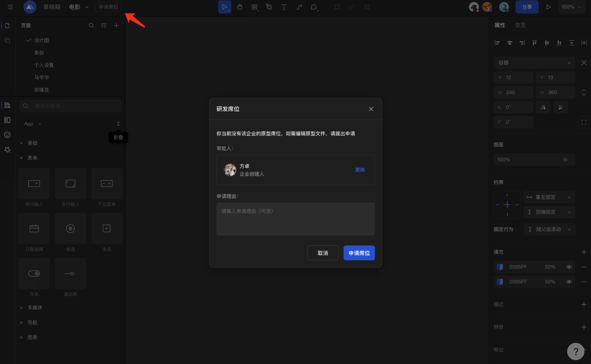Viewport: 591px width, 364px height.
Task: Click the 分享 share button
Action: point(527,7)
